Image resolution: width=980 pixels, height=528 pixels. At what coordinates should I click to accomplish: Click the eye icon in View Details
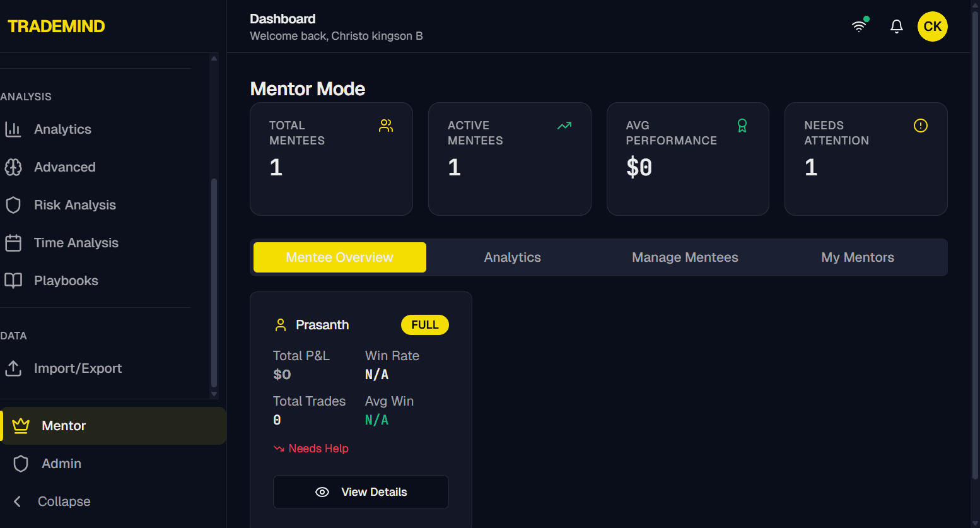322,492
